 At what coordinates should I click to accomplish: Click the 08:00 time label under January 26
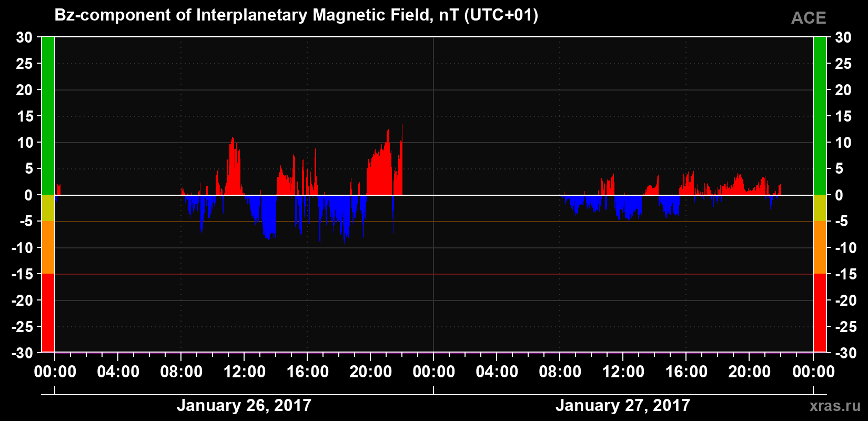coord(181,372)
